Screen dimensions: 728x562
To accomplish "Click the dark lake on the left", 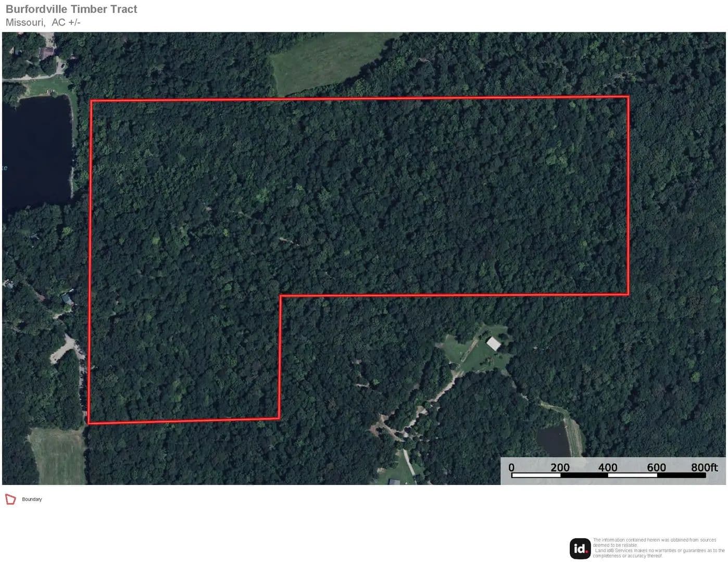I will click(x=36, y=152).
